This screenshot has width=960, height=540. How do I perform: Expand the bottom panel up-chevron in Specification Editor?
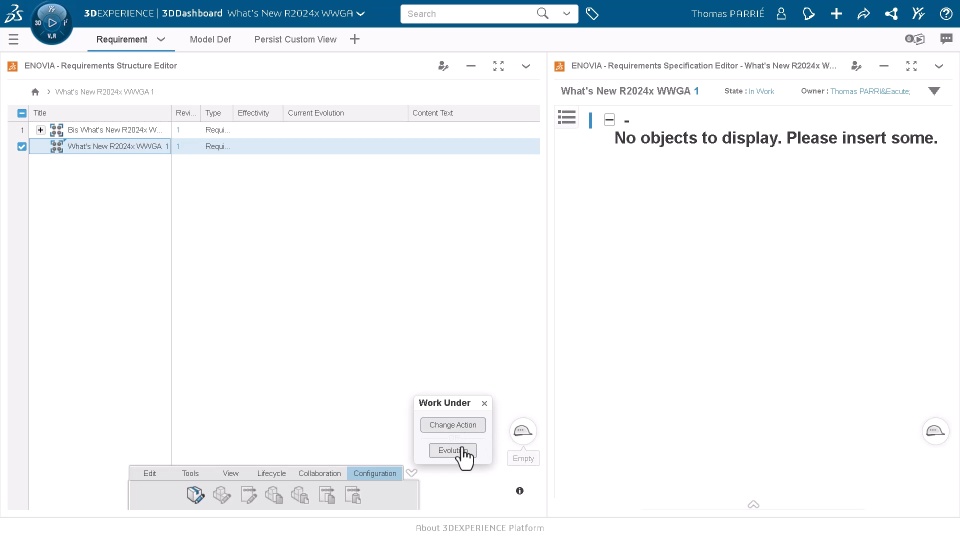click(x=754, y=504)
